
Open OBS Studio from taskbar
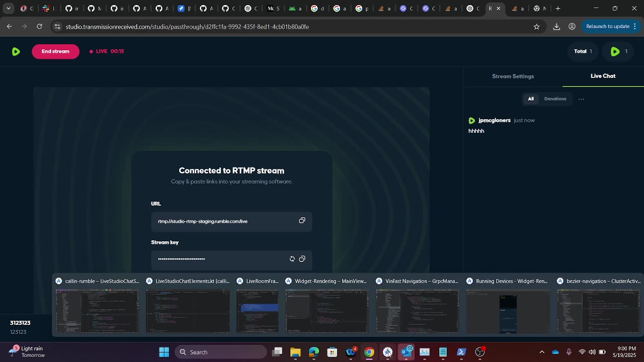pos(480,352)
